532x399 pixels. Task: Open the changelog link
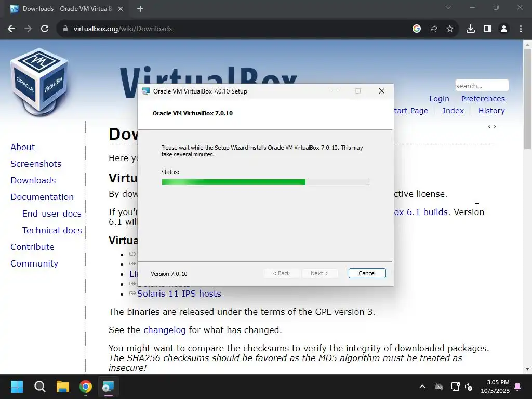(165, 330)
